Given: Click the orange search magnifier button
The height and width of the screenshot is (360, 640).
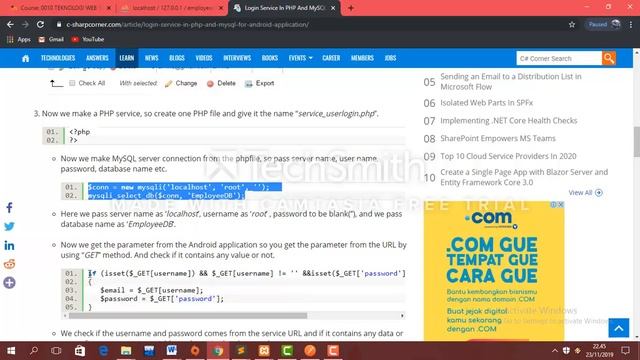Looking at the screenshot, I should click(609, 58).
